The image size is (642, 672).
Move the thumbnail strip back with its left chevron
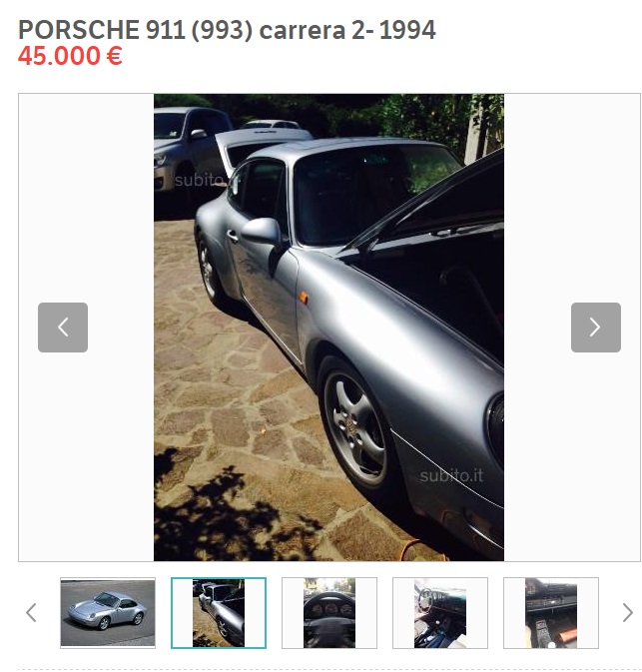(x=31, y=612)
